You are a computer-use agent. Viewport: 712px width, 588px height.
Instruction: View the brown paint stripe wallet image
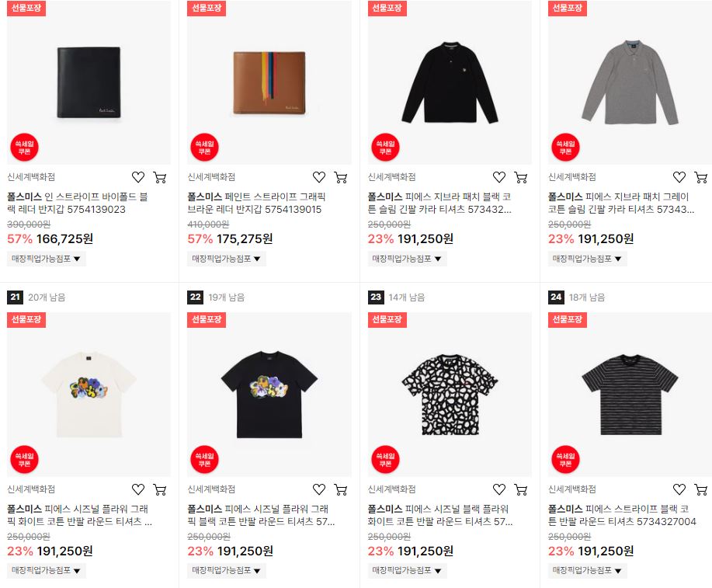tap(269, 82)
